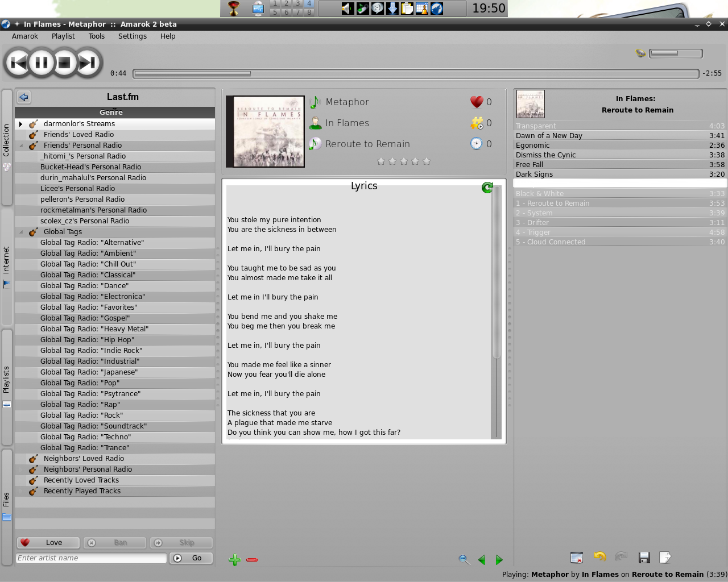The height and width of the screenshot is (582, 728).
Task: Click the volume speaker icon near slider
Action: 640,53
